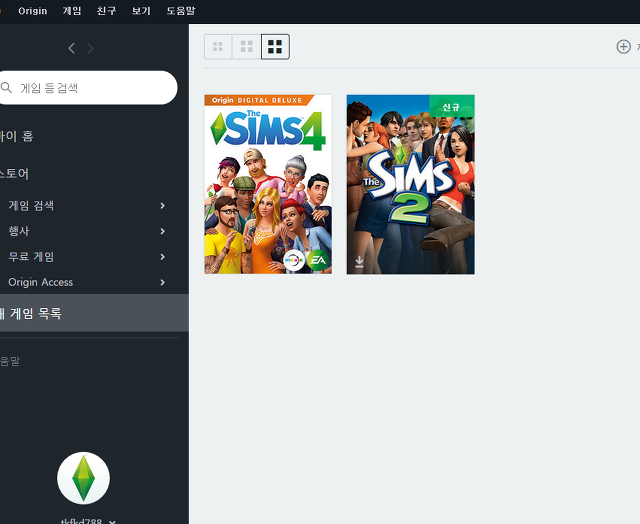
Task: Expand the tkfkd788 account dropdown arrow
Action: pyautogui.click(x=112, y=522)
